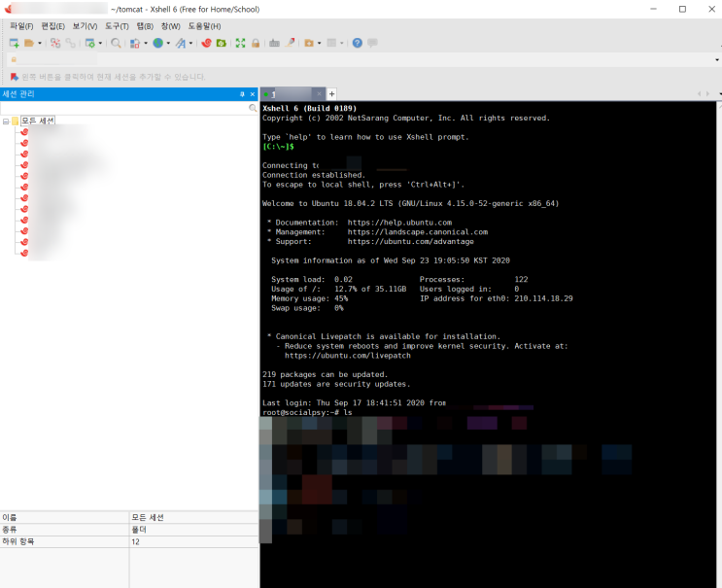Launch Xftp green icon
722x588 pixels.
tap(222, 43)
